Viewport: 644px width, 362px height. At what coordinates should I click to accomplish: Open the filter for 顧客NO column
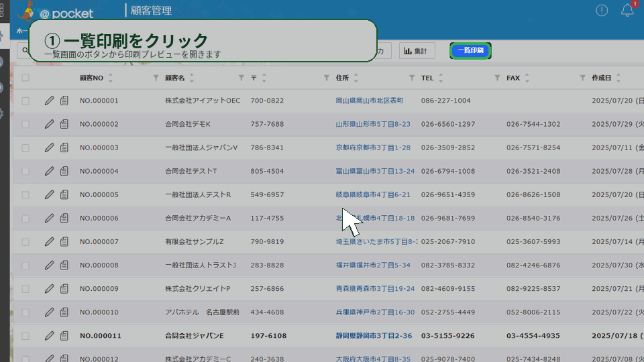(156, 78)
